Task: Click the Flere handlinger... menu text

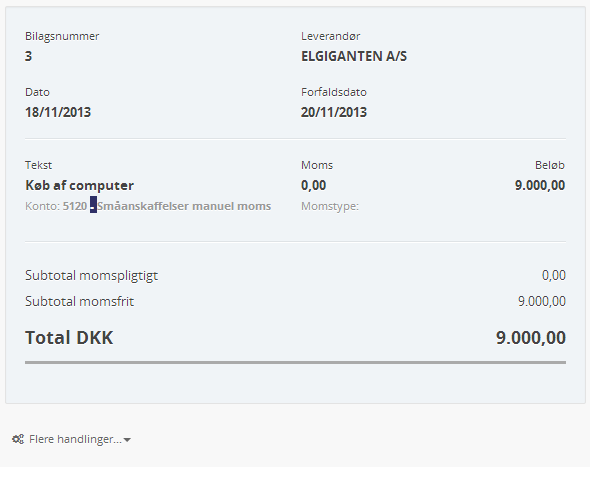Action: pos(75,439)
